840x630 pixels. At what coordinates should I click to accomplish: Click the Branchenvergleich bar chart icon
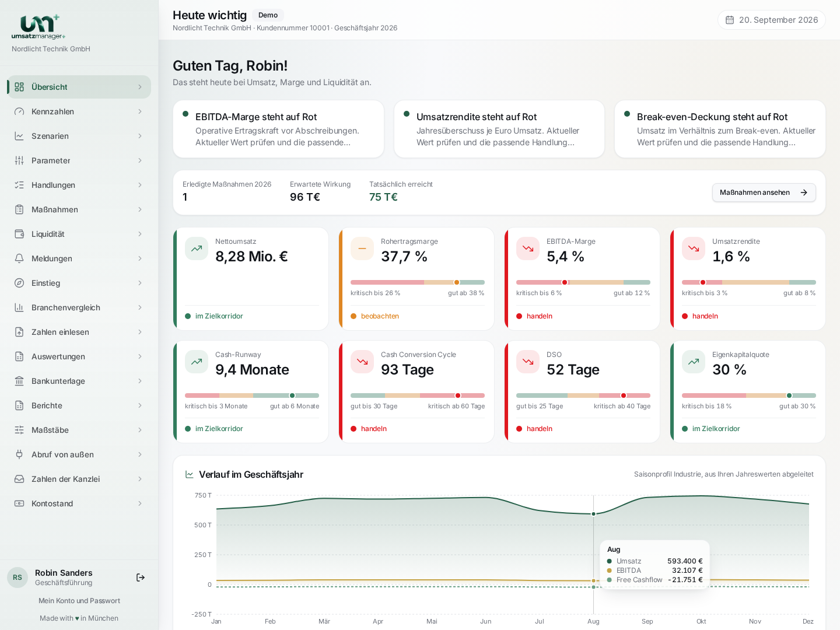pos(19,307)
